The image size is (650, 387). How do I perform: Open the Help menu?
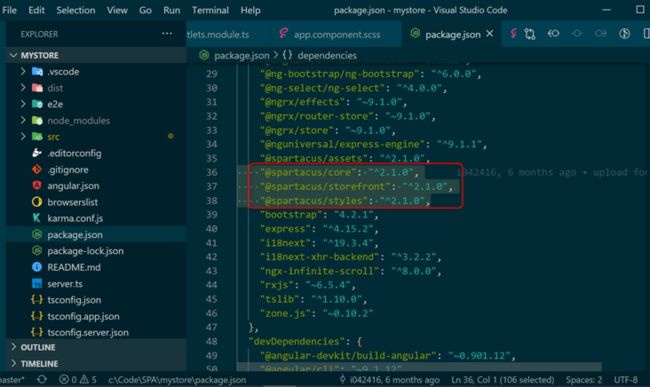tap(250, 10)
